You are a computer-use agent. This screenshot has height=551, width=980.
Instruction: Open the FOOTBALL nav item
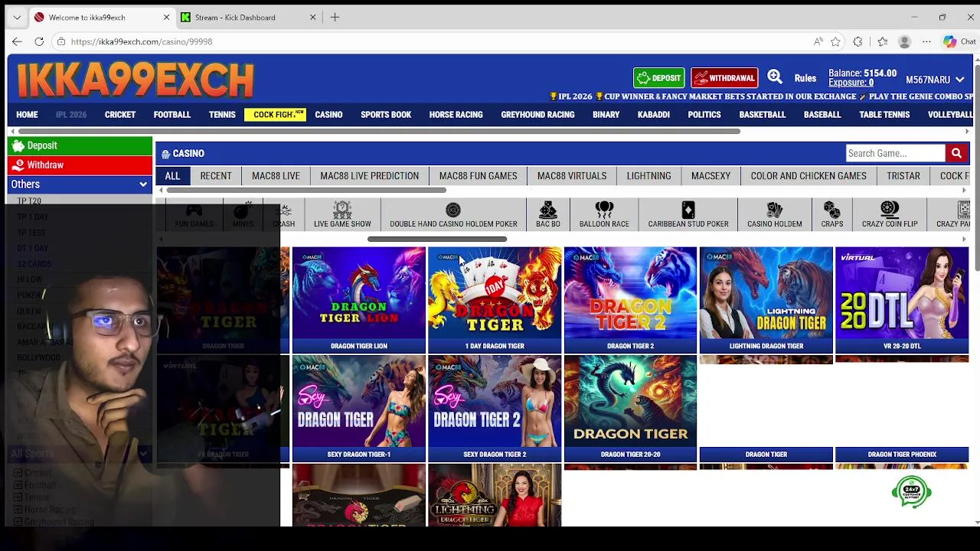[172, 115]
